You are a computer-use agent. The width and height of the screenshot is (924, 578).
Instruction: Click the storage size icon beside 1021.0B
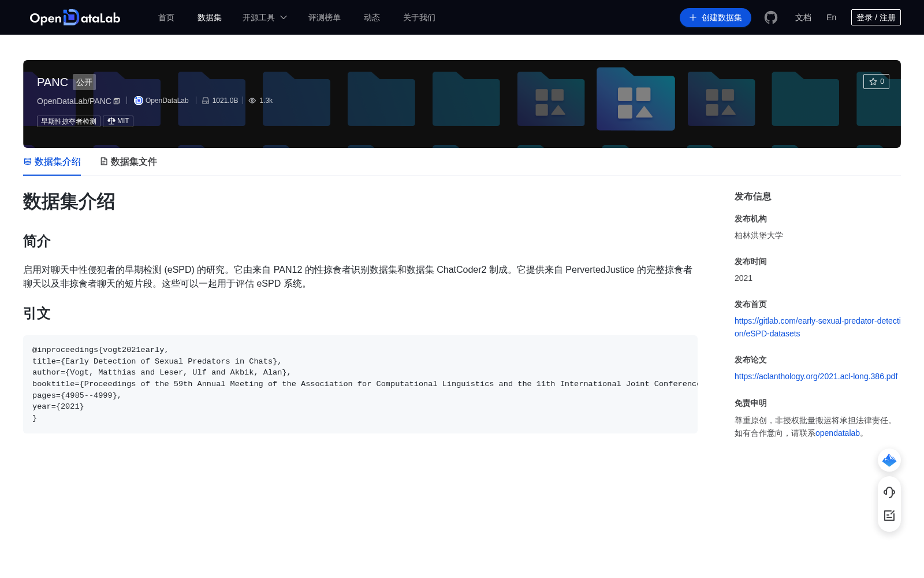pyautogui.click(x=206, y=101)
